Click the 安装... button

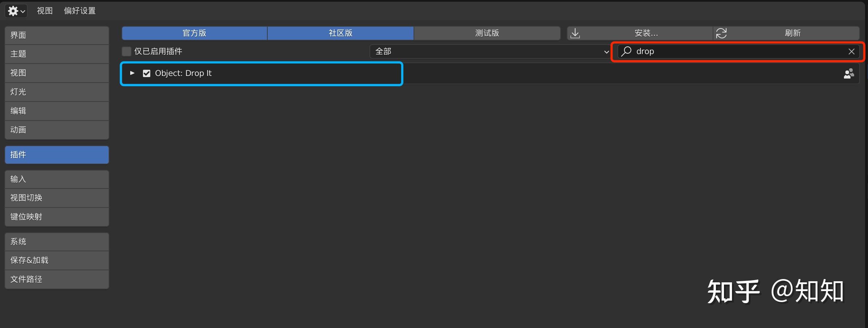coord(640,33)
